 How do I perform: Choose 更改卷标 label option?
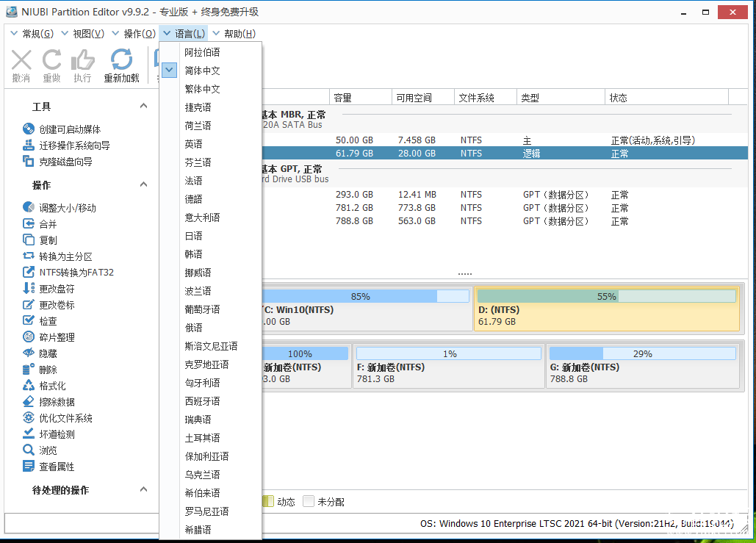pyautogui.click(x=48, y=305)
